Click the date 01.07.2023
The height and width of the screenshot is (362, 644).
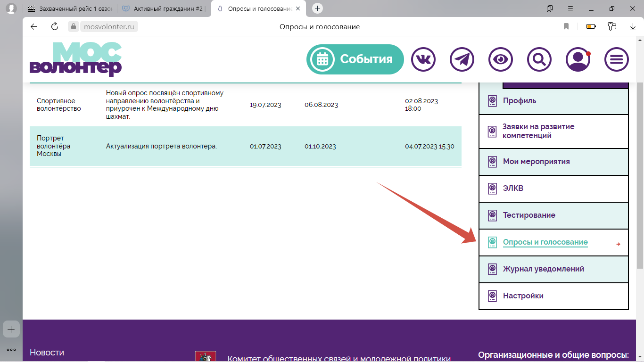point(265,146)
